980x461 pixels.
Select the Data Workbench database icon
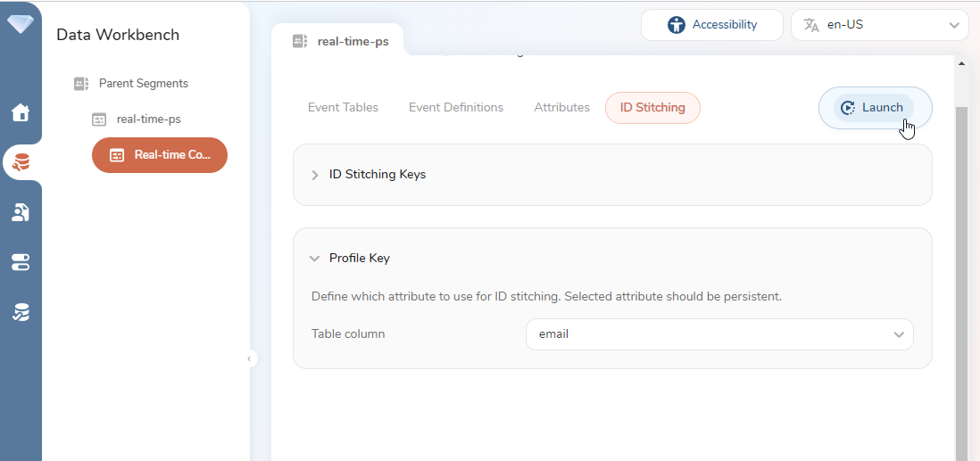pos(21,162)
